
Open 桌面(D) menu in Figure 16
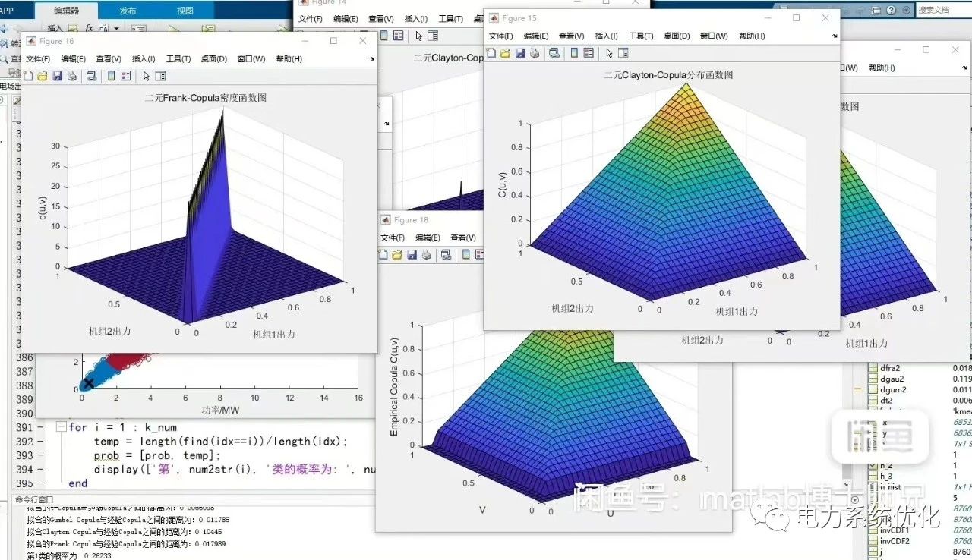pos(214,59)
